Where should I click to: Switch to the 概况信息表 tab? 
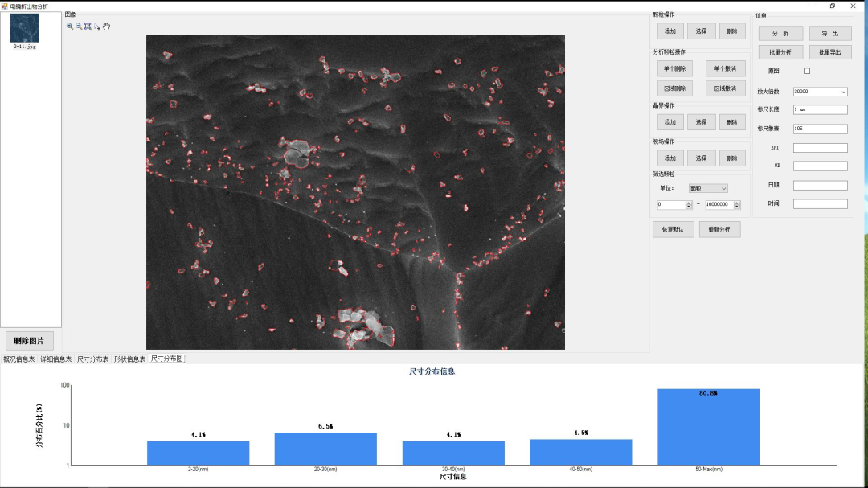pyautogui.click(x=19, y=359)
